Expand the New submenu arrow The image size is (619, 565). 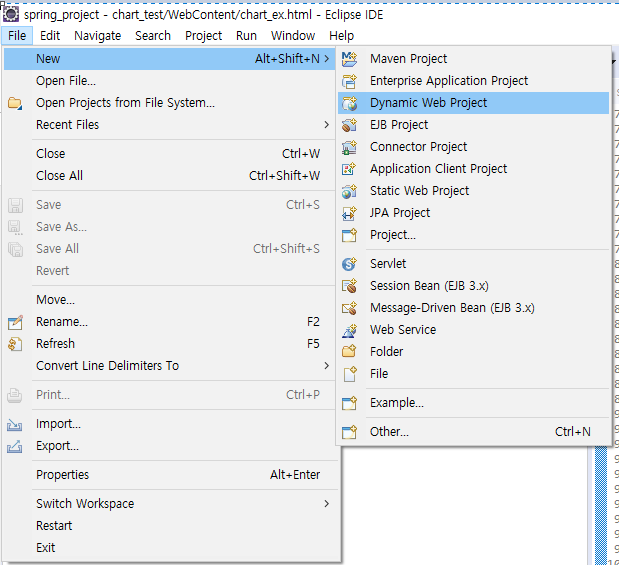(326, 59)
